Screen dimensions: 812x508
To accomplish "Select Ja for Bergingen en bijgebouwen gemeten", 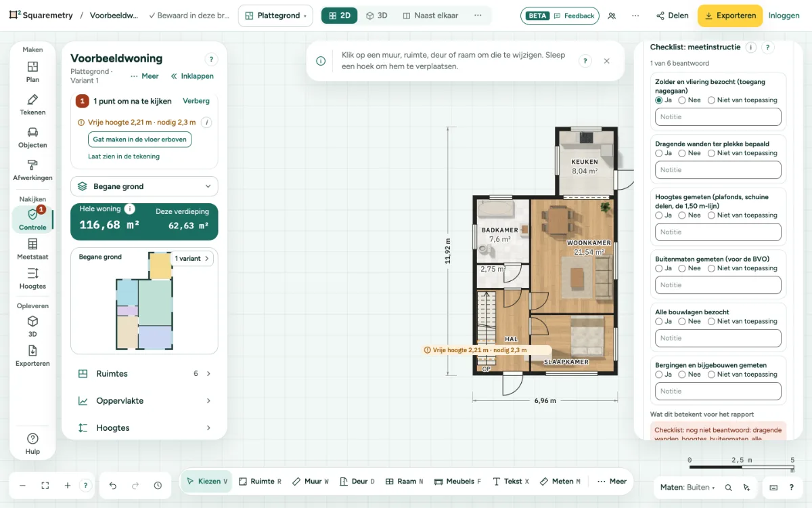I will pyautogui.click(x=664, y=374).
